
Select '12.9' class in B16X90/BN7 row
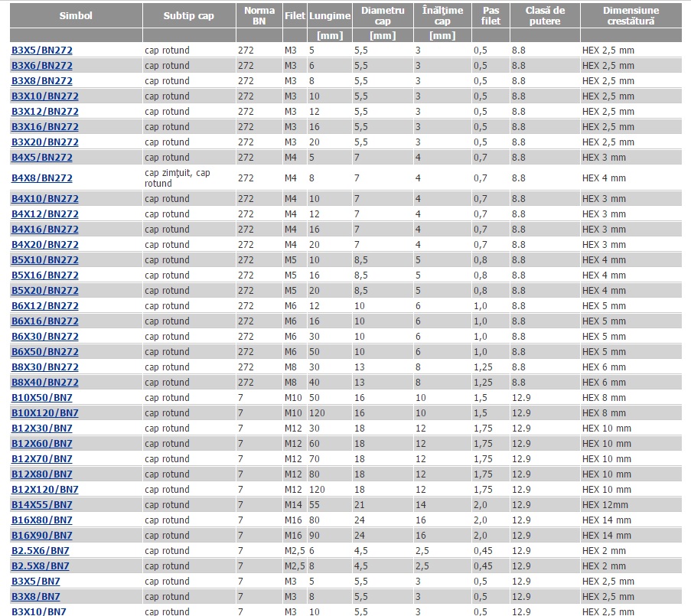pyautogui.click(x=521, y=536)
